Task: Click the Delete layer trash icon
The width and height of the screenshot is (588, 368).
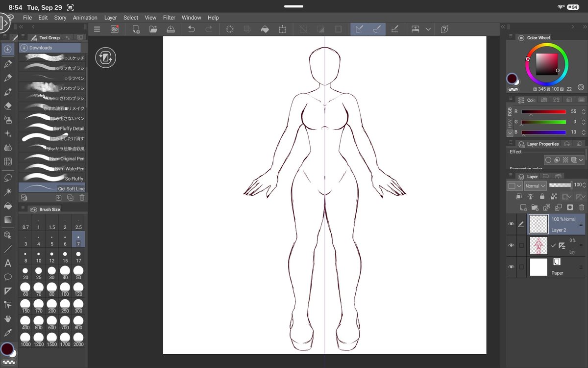Action: click(581, 208)
